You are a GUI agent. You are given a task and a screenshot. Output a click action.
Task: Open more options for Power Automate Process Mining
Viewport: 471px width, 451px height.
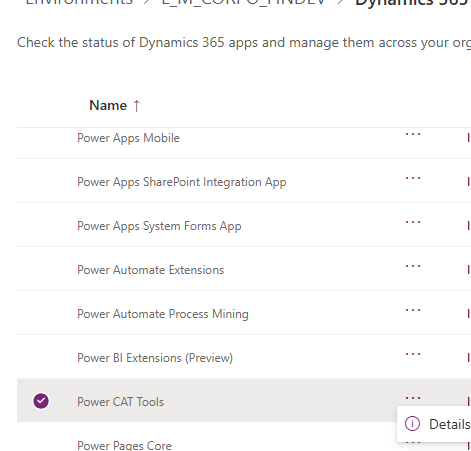413,310
